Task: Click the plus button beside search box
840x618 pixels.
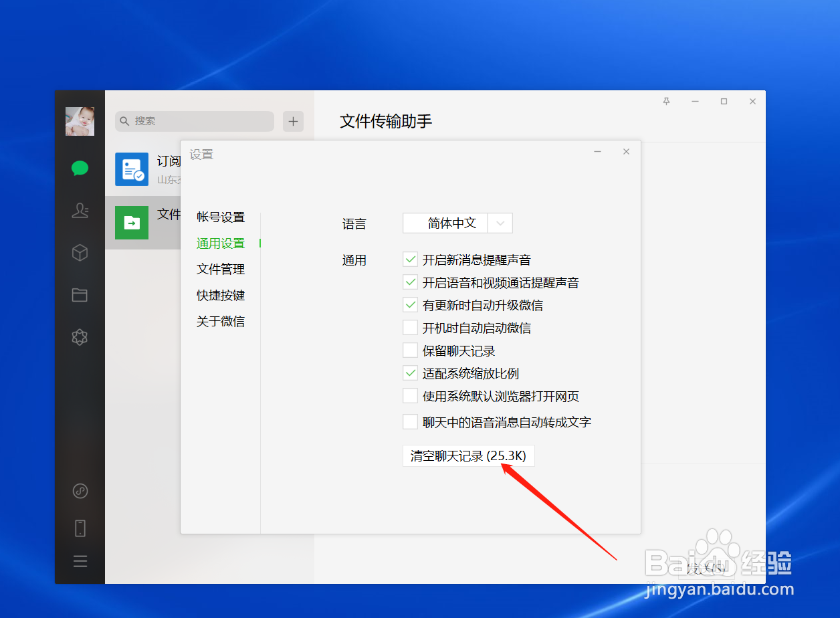Action: [x=293, y=121]
